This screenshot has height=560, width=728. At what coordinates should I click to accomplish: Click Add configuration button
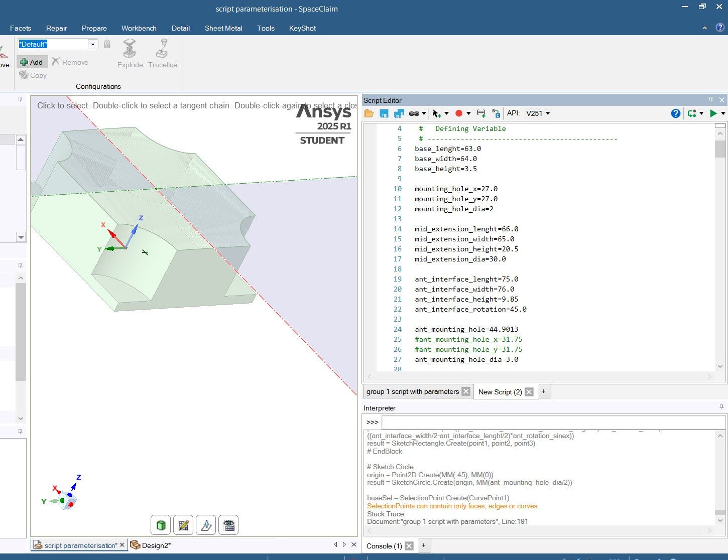click(32, 62)
